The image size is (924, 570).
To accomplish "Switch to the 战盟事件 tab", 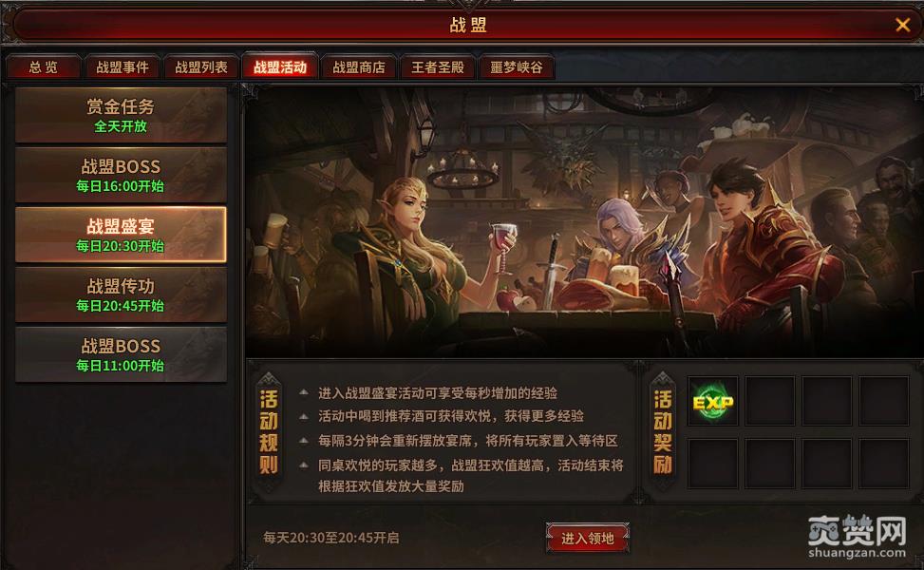I will [x=123, y=67].
